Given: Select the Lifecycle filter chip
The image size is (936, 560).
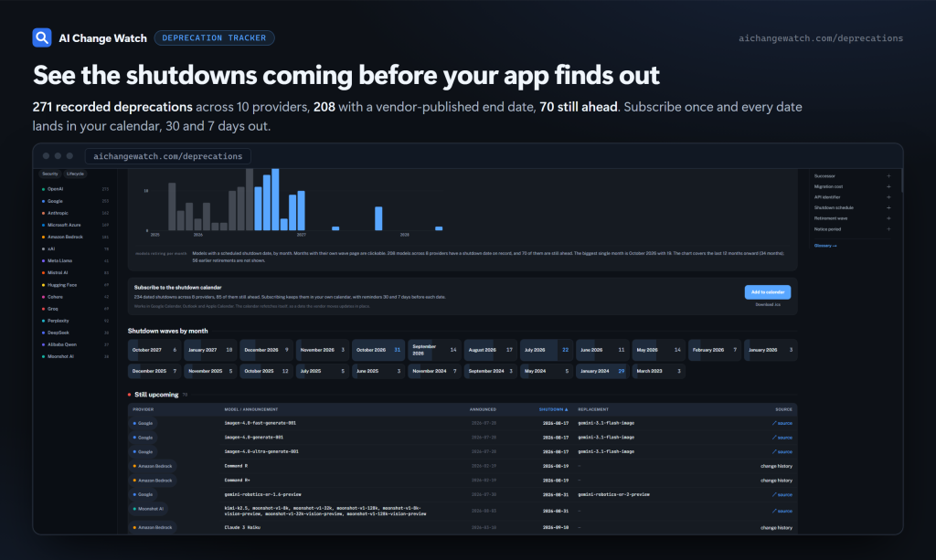Looking at the screenshot, I should point(75,174).
